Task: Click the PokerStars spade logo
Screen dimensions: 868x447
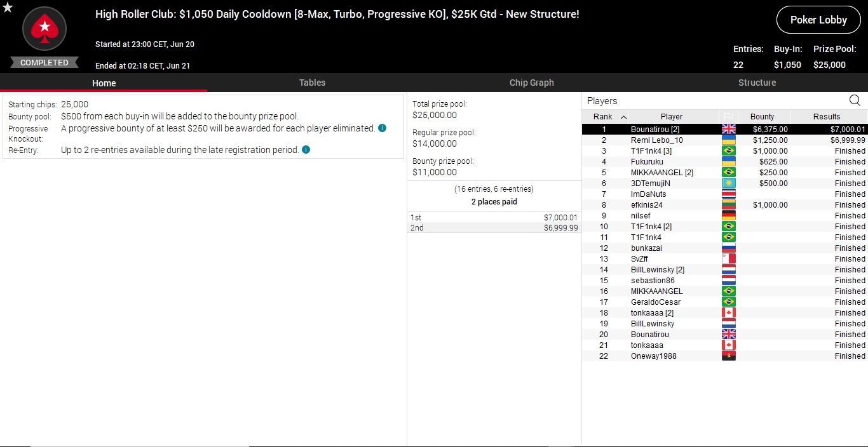Action: [44, 29]
